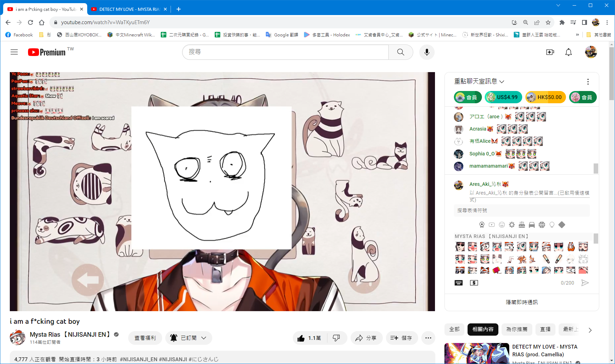Viewport: 615px width, 364px height.
Task: Show more chips with right chevron
Action: point(590,330)
